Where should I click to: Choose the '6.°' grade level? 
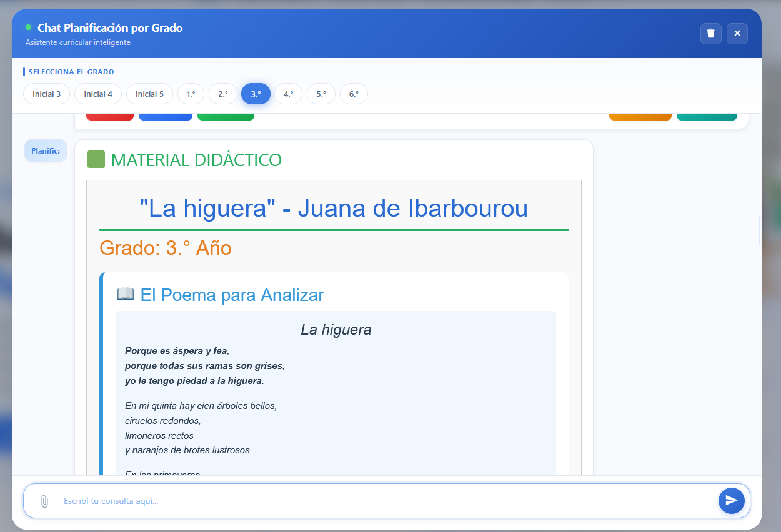354,94
